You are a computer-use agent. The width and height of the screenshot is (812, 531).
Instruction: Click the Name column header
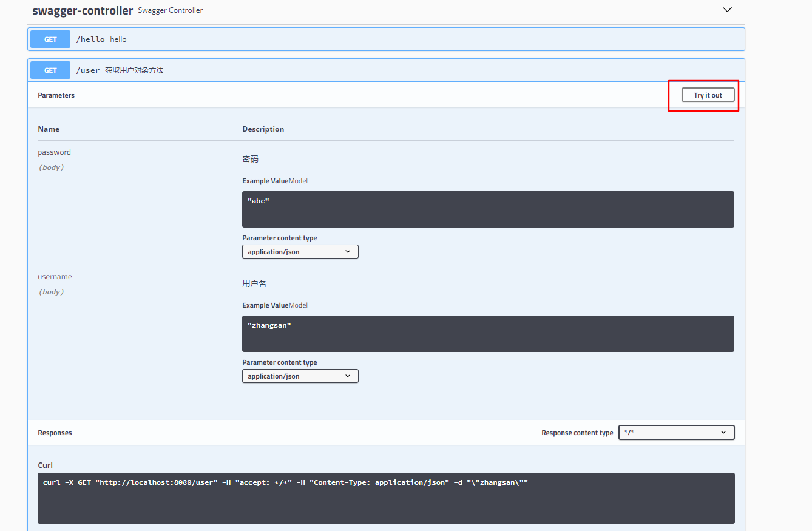click(49, 129)
